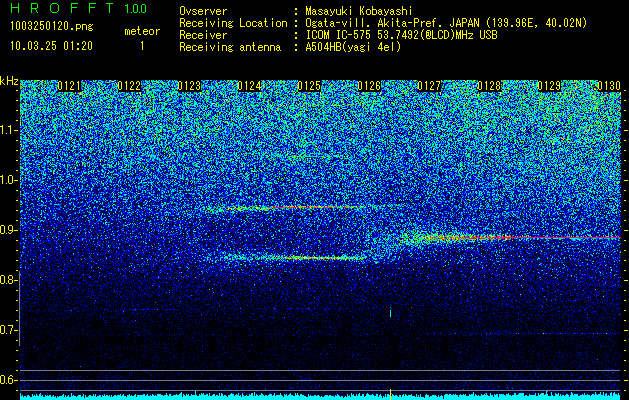
Task: Click the small green tick mark below 0.8 kHz
Action: pyautogui.click(x=390, y=313)
